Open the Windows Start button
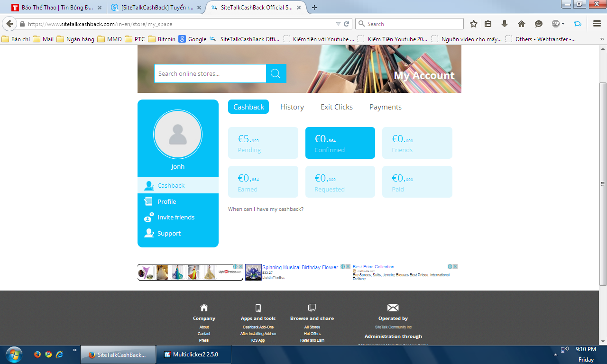 click(13, 354)
